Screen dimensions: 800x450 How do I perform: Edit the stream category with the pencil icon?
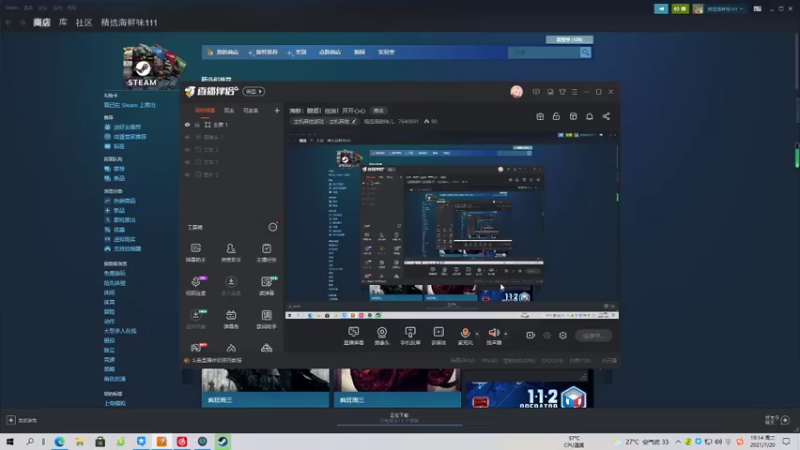coord(354,121)
